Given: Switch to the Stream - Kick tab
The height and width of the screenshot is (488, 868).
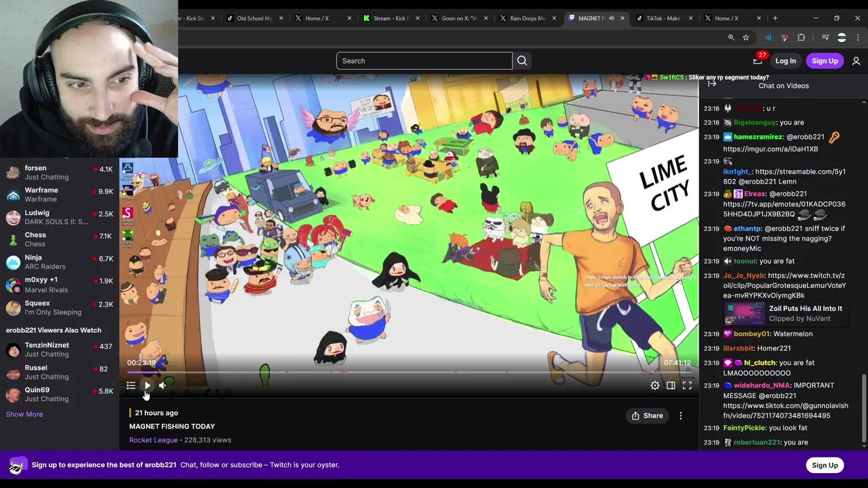Looking at the screenshot, I should click(391, 18).
